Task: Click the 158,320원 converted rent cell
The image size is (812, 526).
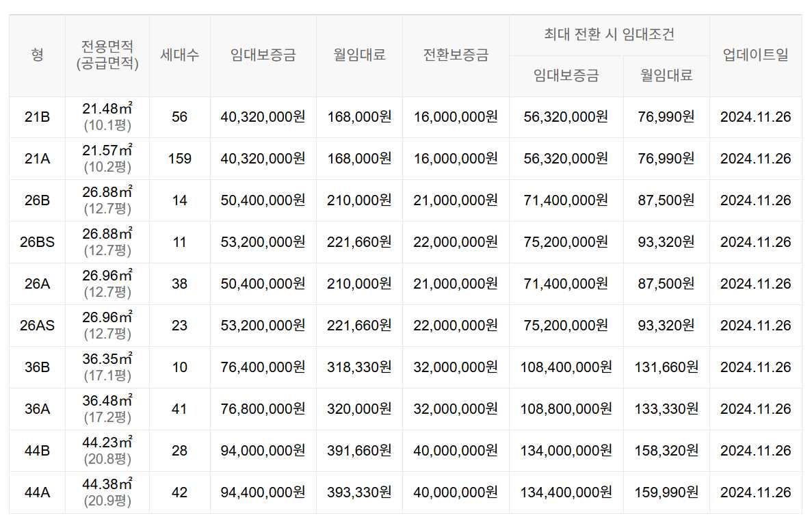Action: 666,450
